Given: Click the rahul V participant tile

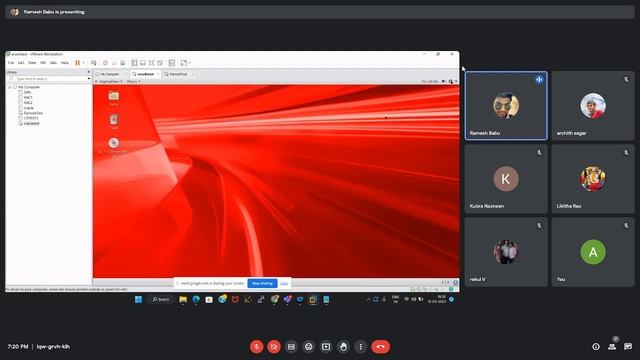Looking at the screenshot, I should click(506, 252).
